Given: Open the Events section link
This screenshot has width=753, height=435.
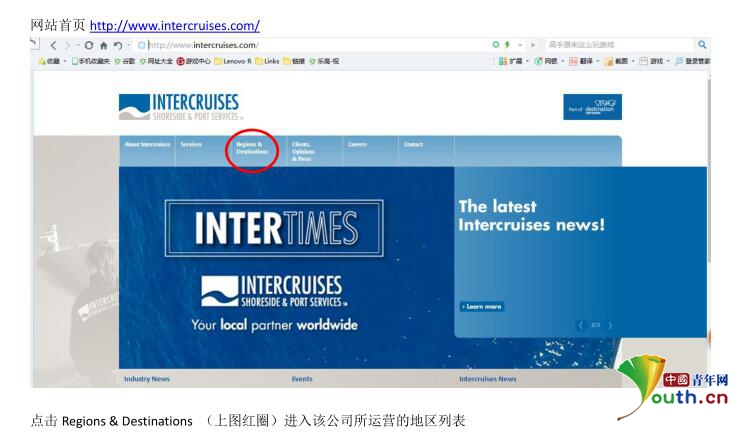Looking at the screenshot, I should 302,379.
